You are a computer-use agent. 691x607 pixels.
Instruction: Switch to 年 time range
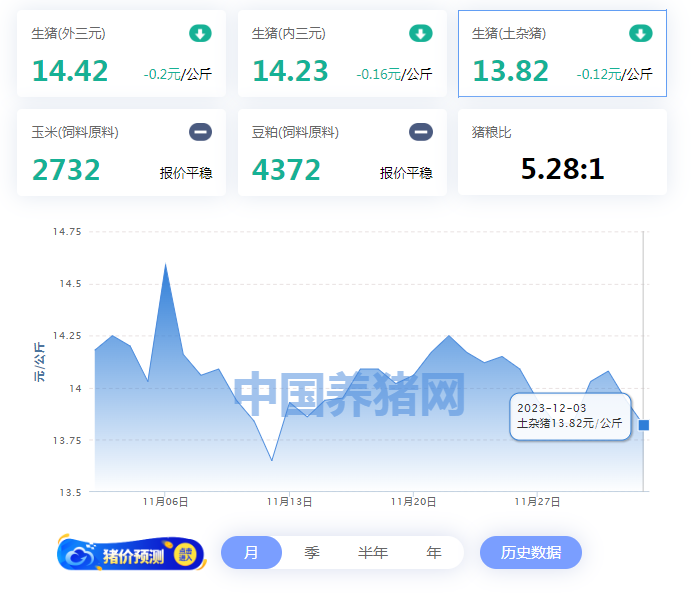point(434,553)
